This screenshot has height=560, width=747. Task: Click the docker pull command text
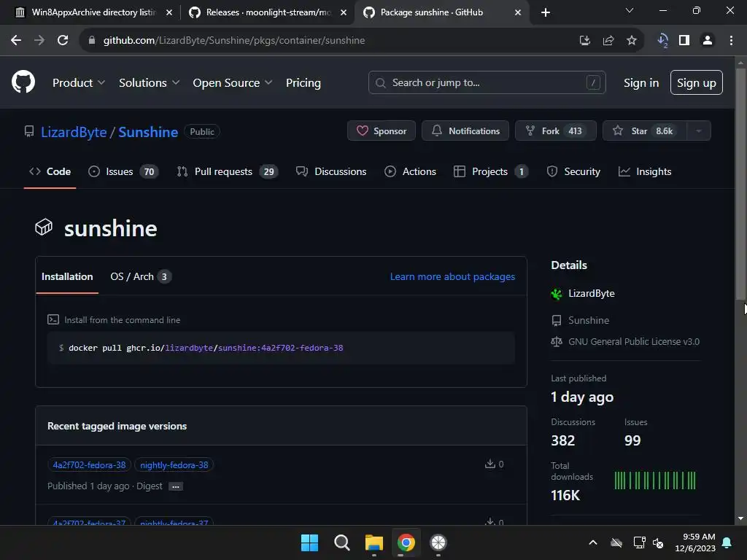click(206, 348)
